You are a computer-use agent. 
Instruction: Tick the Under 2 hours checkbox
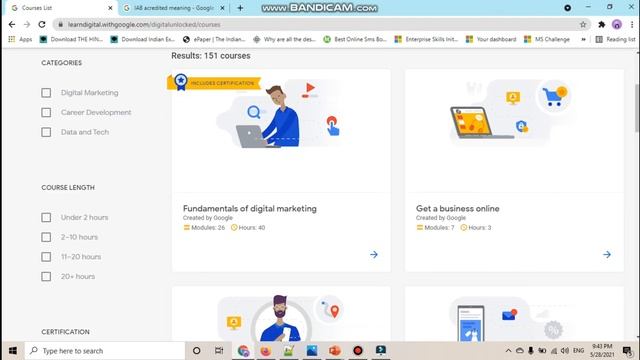click(46, 218)
